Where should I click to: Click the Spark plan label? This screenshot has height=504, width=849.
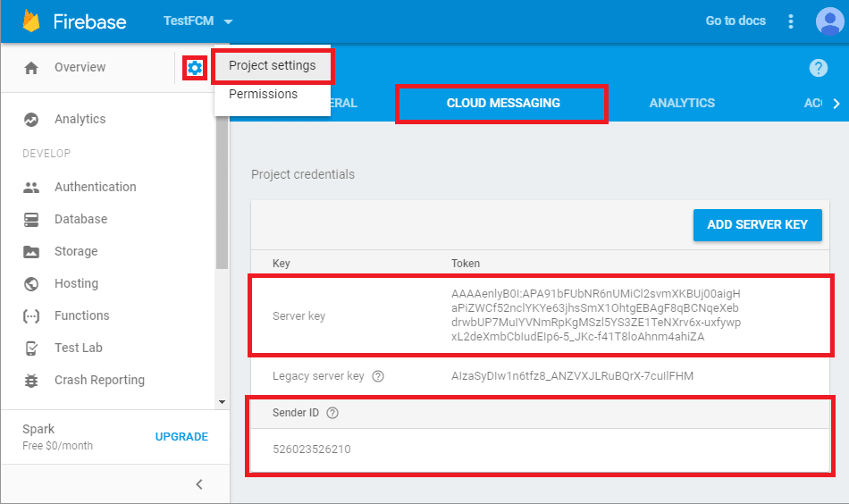point(38,429)
